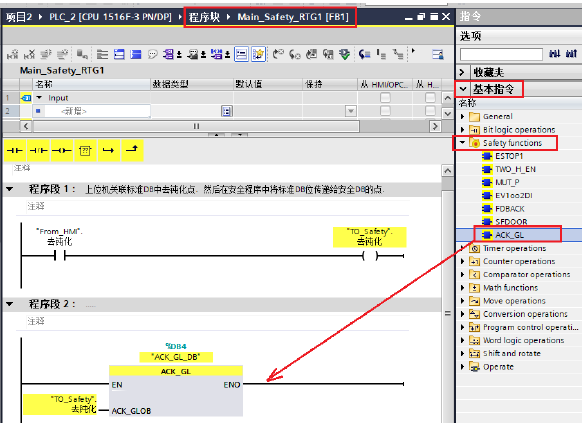Toggle the last-column checkbox in Input row
This screenshot has height=427, width=585.
(430, 98)
